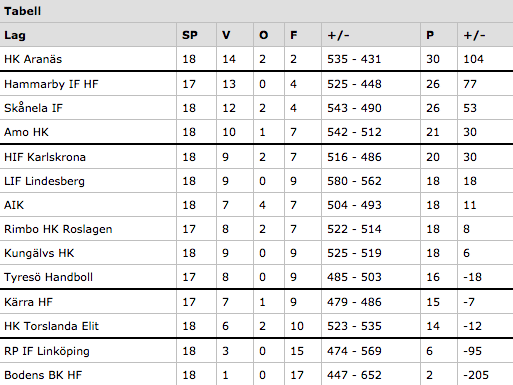This screenshot has width=513, height=385.
Task: Open HIF Karlskrona in the table
Action: 45,157
